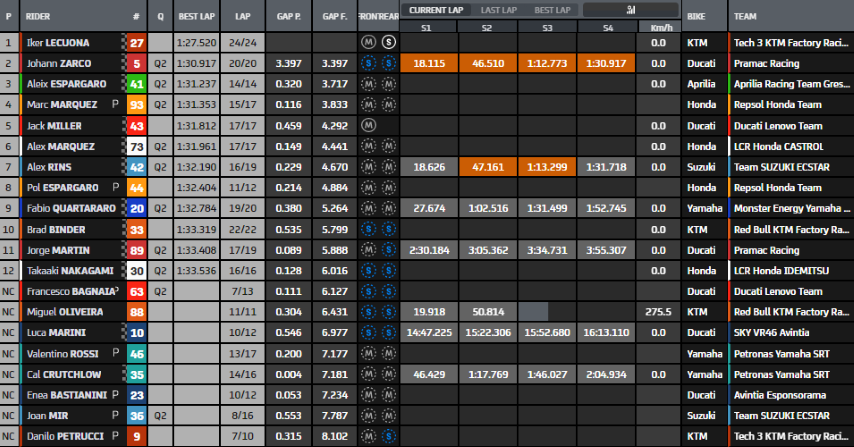854x447 pixels.
Task: Click Petrucci's gap to first 8.102
Action: click(335, 436)
